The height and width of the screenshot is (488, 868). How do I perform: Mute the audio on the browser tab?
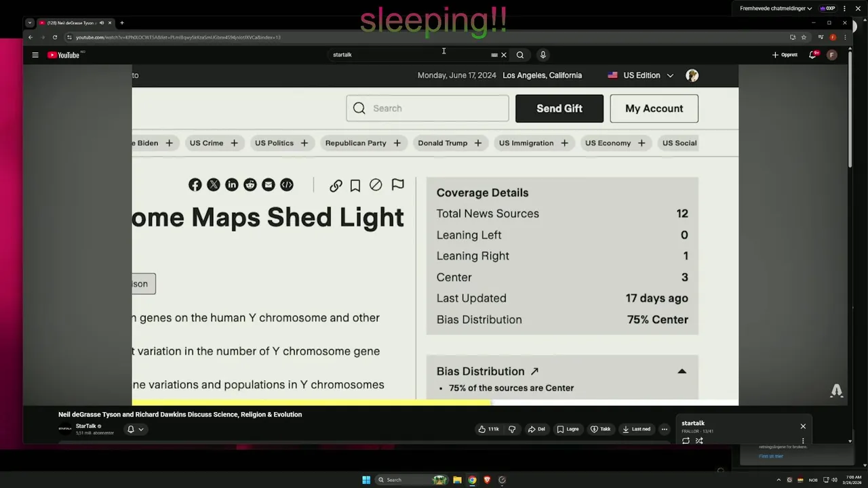pyautogui.click(x=102, y=23)
